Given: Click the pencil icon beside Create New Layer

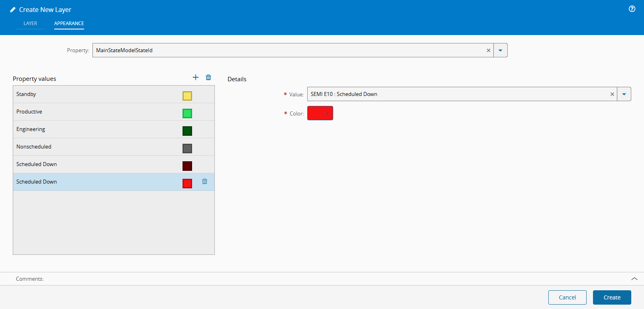Looking at the screenshot, I should point(13,10).
